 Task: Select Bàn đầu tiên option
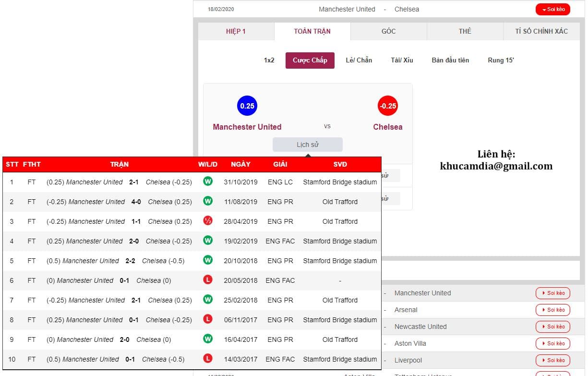(450, 60)
